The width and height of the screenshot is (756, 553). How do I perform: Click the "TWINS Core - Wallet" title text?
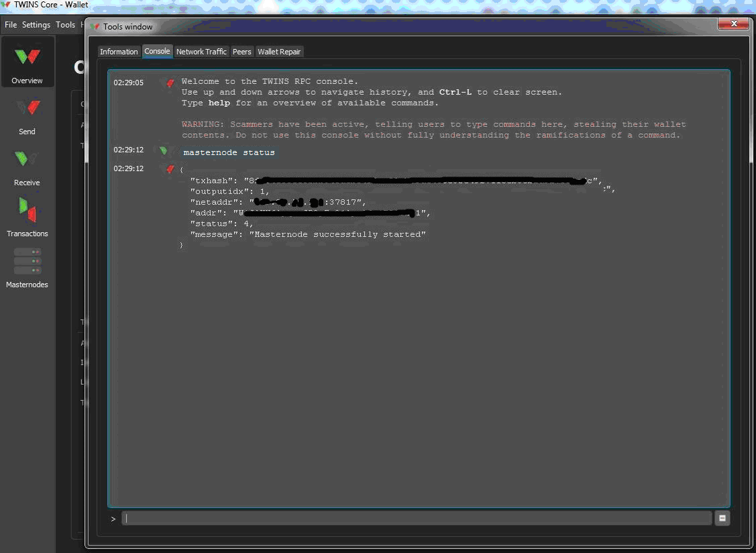pos(51,4)
